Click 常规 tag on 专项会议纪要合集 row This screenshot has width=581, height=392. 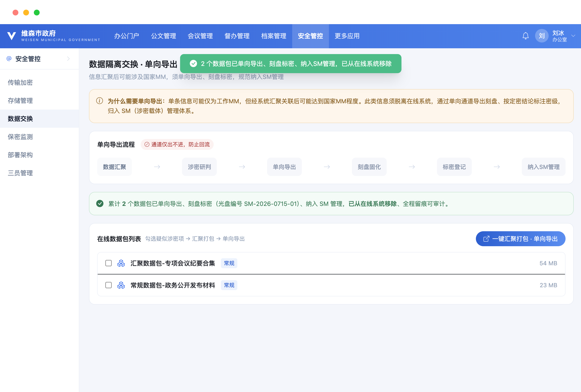click(x=229, y=263)
